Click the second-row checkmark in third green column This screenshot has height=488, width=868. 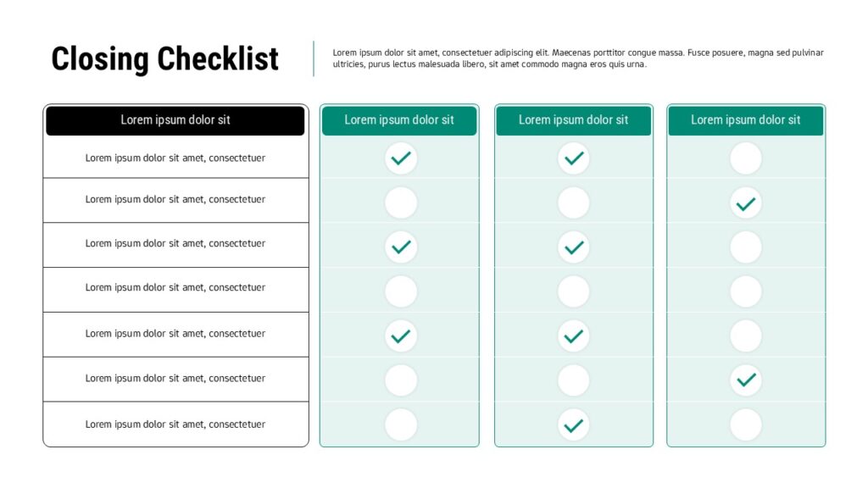(746, 203)
